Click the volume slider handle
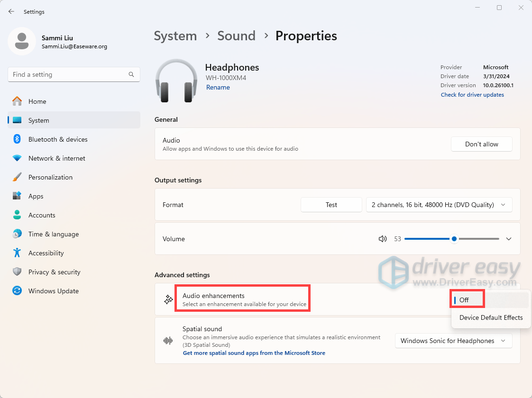 tap(454, 239)
